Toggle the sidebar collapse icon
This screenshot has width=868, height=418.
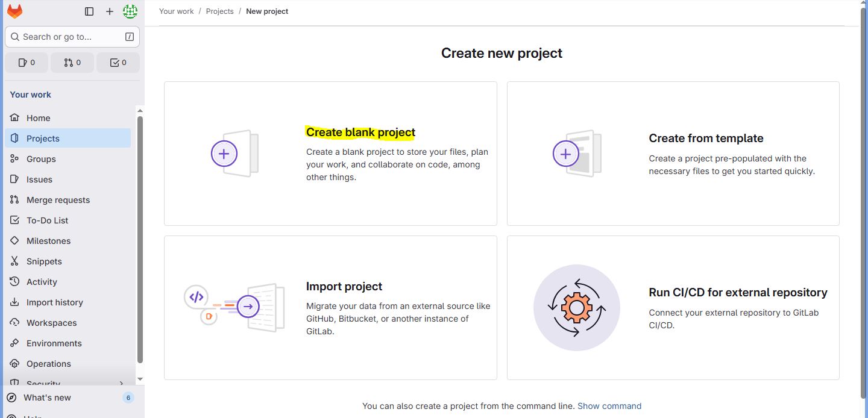tap(89, 11)
